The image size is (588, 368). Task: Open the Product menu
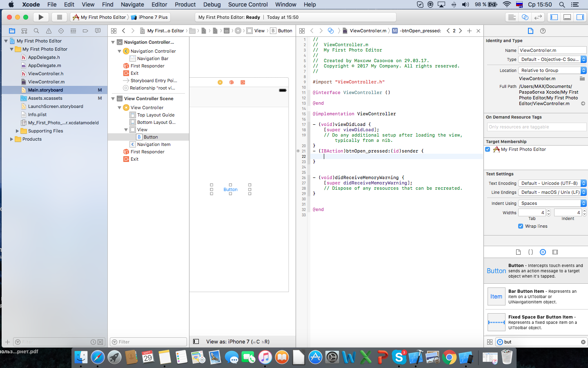(x=185, y=4)
